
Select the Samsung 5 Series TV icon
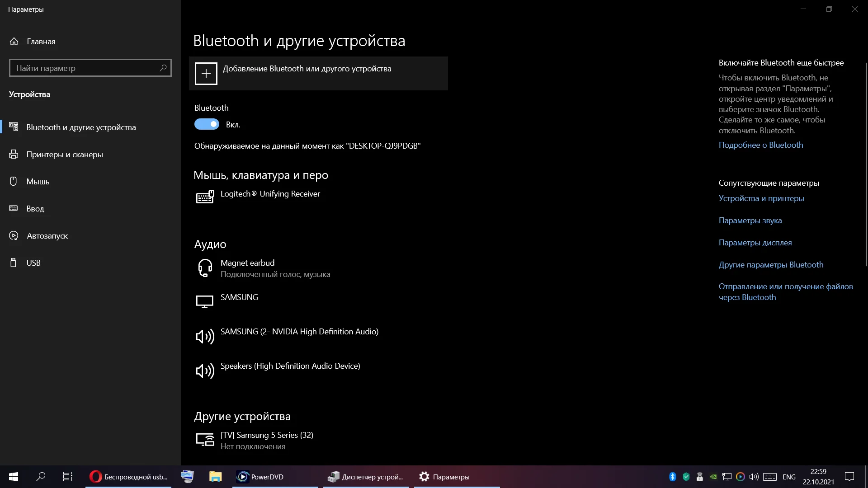point(205,439)
